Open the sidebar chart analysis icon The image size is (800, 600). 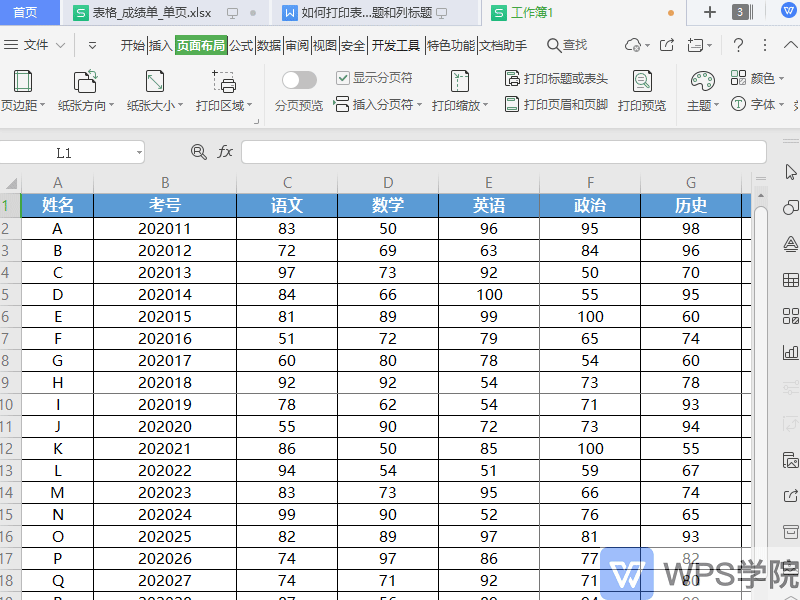point(790,352)
